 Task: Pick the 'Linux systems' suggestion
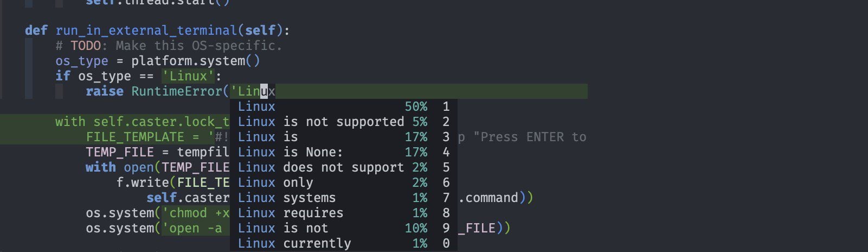[x=344, y=198]
